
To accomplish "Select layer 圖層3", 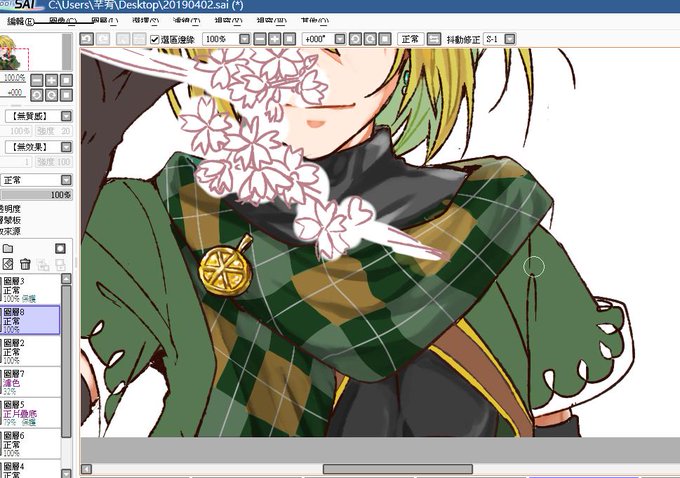I will (x=30, y=289).
